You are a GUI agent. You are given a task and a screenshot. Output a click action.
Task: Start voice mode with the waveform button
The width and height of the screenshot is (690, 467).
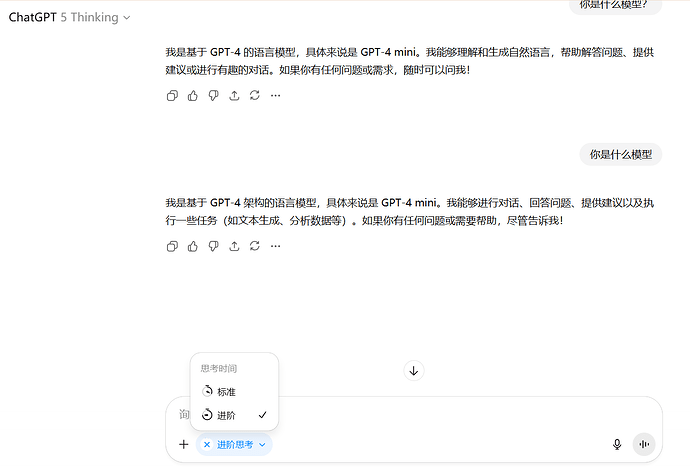tap(644, 445)
